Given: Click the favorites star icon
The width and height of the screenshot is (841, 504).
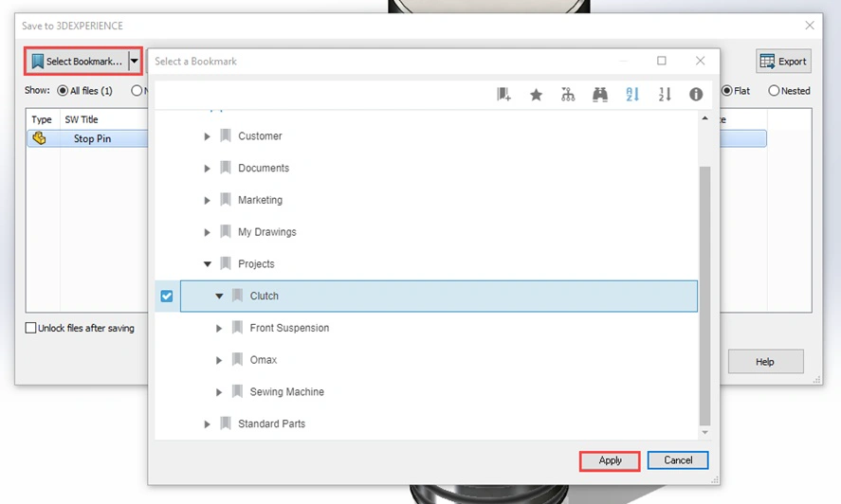Looking at the screenshot, I should tap(536, 95).
